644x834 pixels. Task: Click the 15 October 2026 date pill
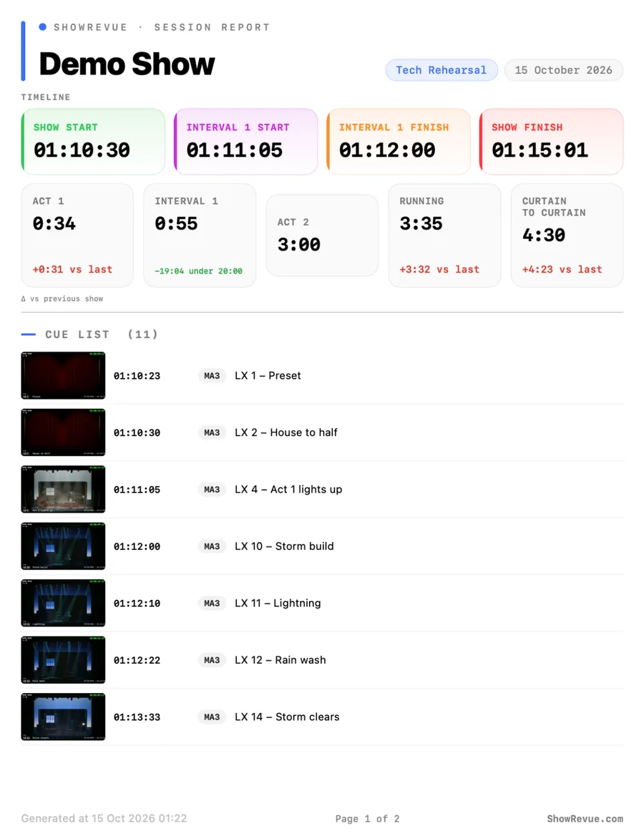click(x=563, y=70)
